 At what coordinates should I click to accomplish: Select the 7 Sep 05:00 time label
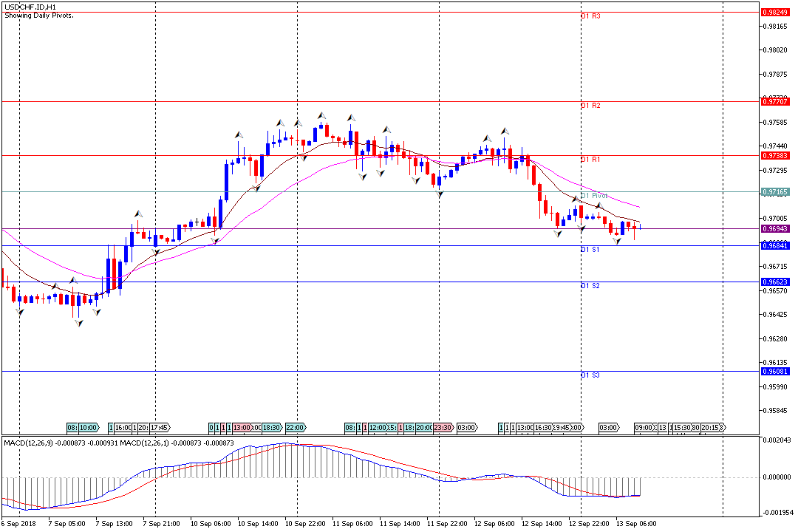pyautogui.click(x=66, y=524)
